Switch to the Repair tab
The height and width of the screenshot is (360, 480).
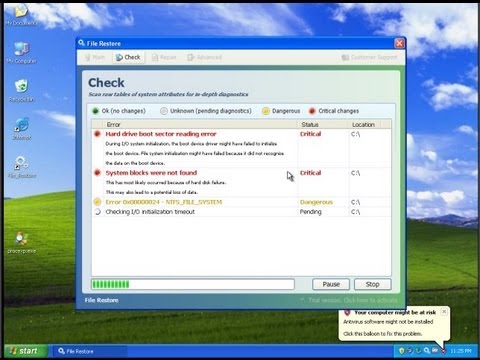(164, 57)
